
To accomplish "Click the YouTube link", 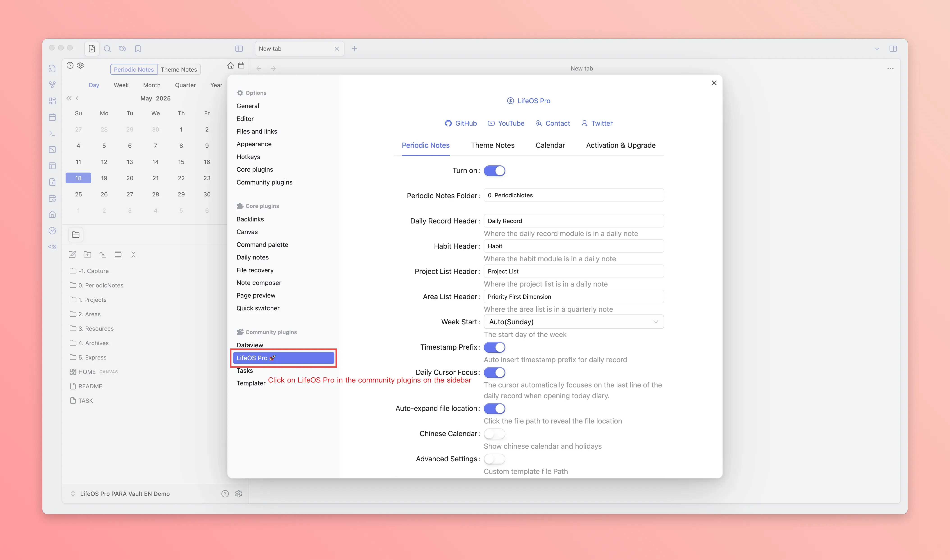I will (x=506, y=123).
